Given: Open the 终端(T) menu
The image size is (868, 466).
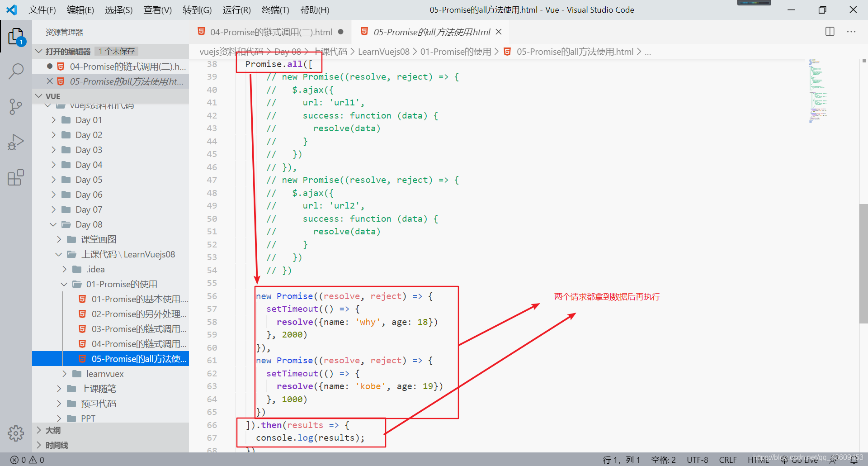Looking at the screenshot, I should click(x=275, y=10).
